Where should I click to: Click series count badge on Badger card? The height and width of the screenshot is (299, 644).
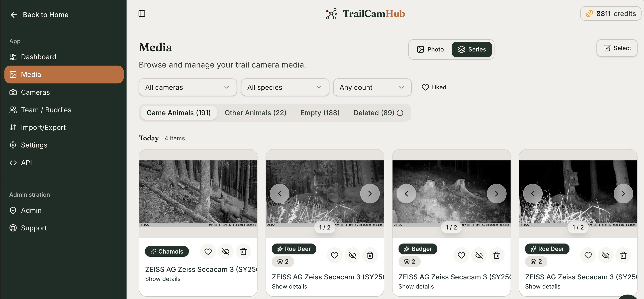409,261
